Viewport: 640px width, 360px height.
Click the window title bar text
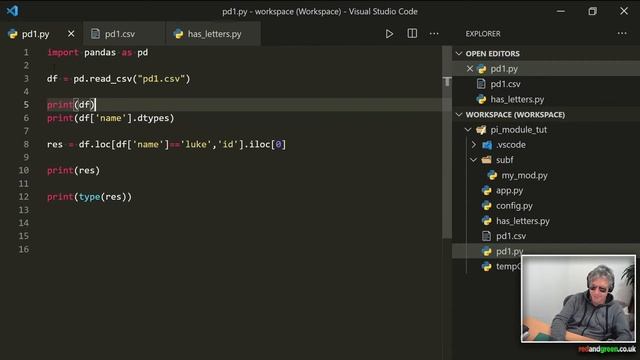320,11
